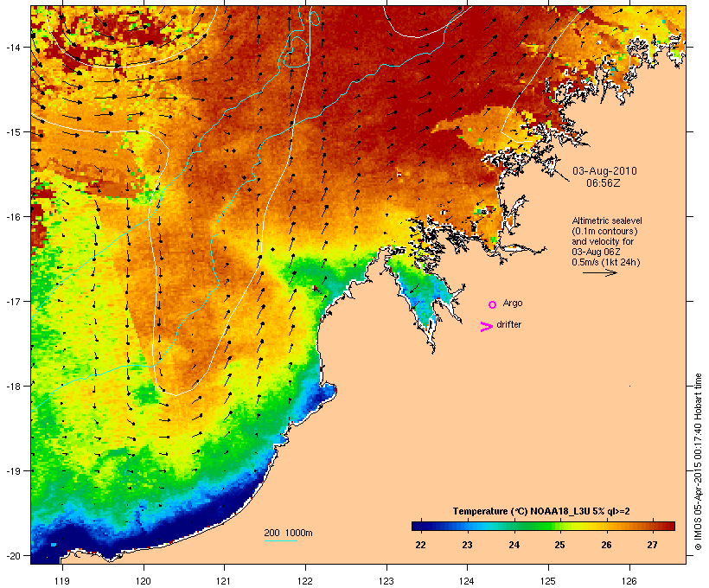709x588 pixels.
Task: Click the latitude axis label '-14'
Action: (x=12, y=47)
